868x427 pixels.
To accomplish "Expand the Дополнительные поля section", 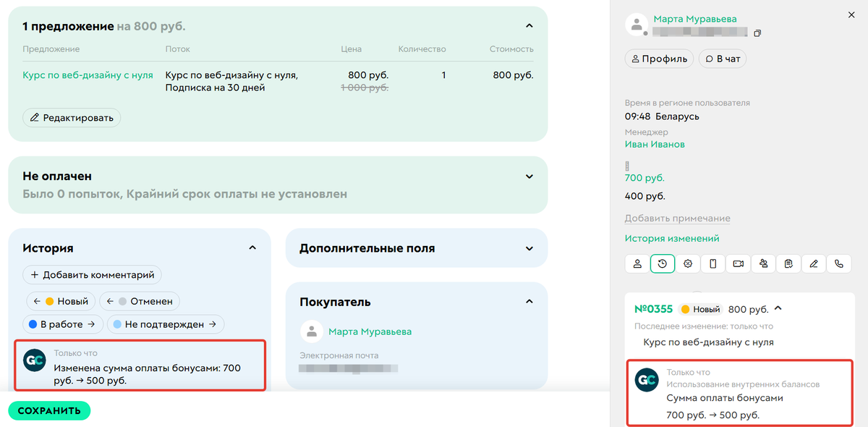I will coord(529,248).
